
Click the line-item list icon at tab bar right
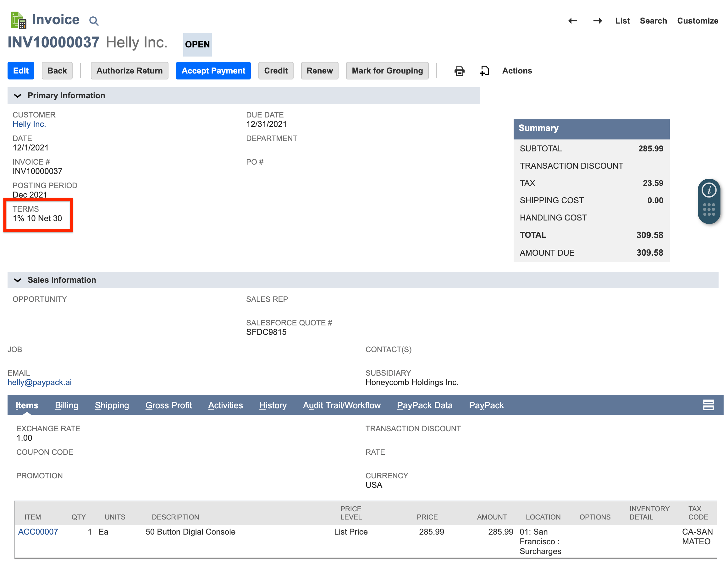709,405
